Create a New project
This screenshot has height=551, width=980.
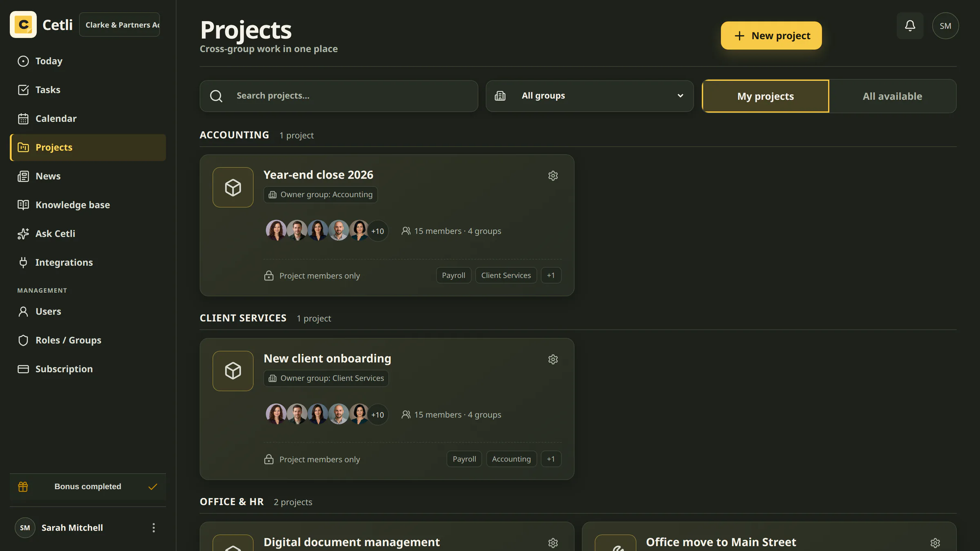[771, 36]
